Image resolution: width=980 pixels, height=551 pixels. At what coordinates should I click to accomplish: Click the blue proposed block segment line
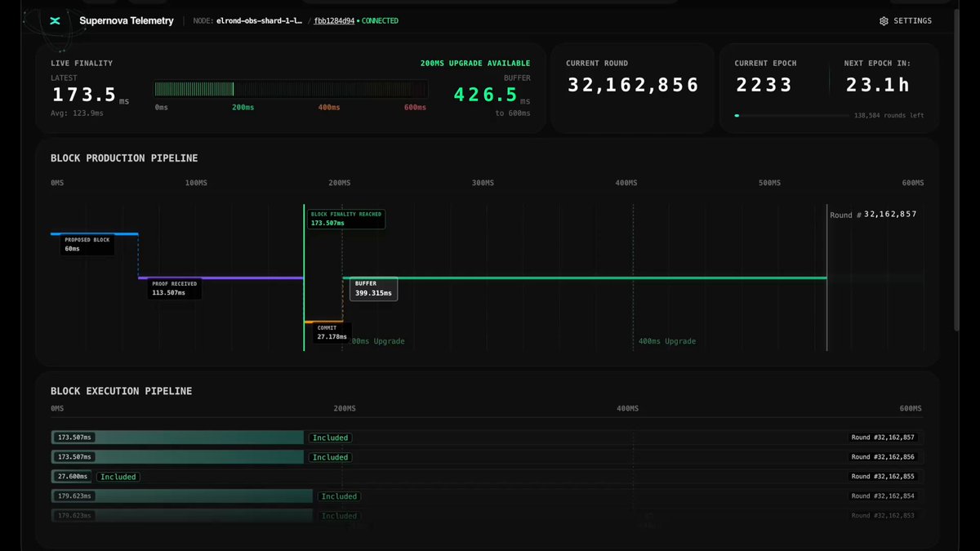tap(94, 234)
